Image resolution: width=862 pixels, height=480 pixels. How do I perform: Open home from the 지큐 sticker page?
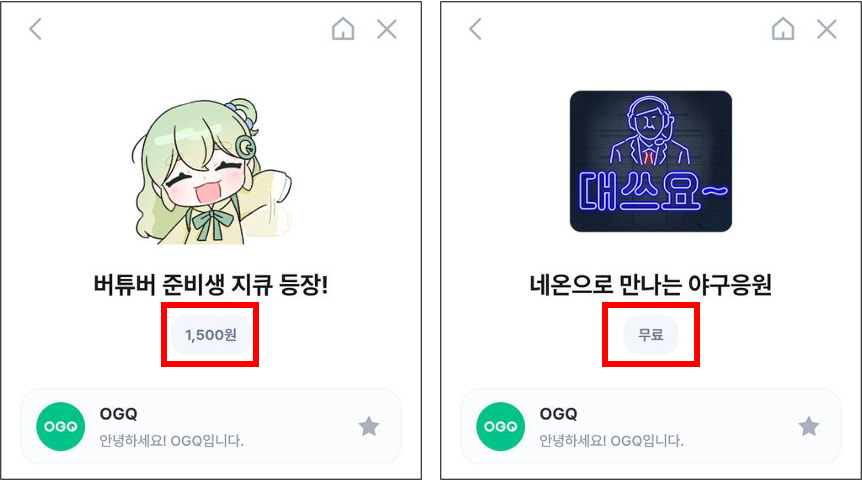click(343, 29)
